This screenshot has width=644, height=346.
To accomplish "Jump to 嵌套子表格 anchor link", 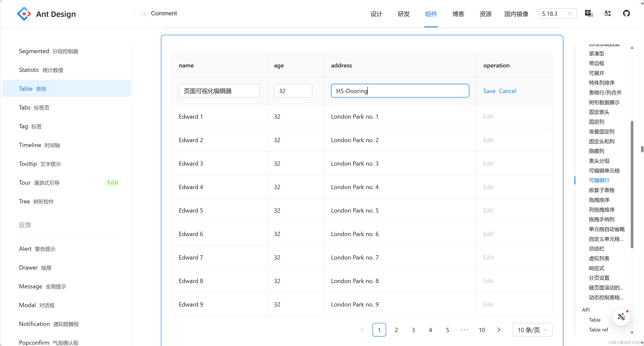I will click(602, 190).
